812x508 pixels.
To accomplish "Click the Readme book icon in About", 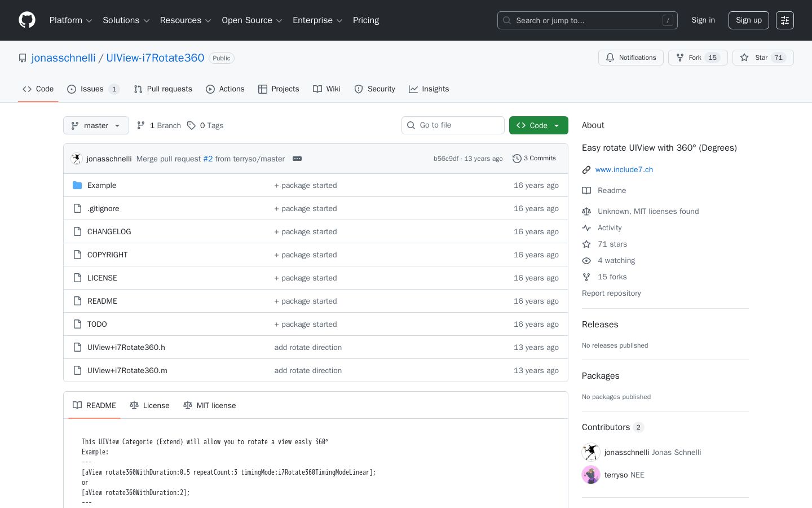I will coord(586,190).
